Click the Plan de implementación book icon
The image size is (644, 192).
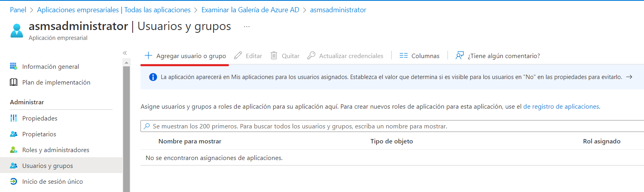(x=13, y=82)
